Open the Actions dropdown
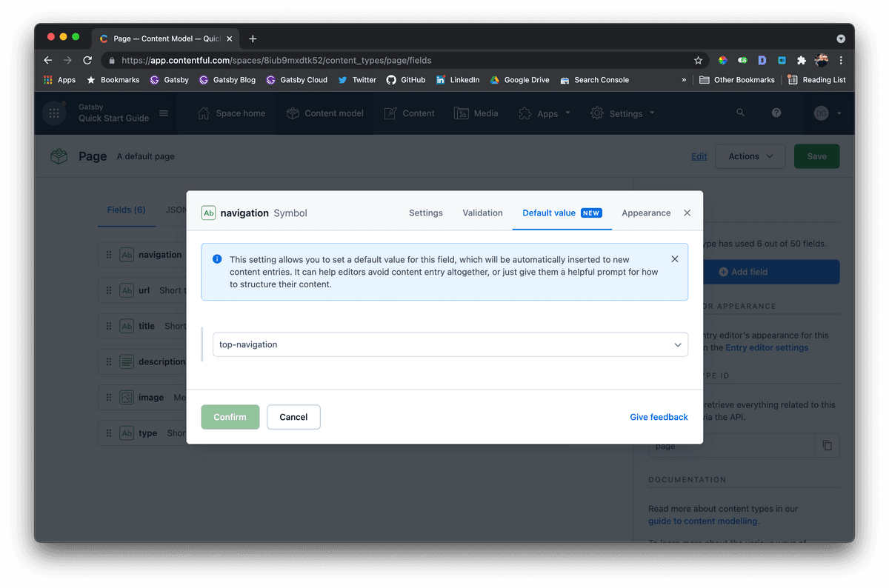 (x=750, y=156)
